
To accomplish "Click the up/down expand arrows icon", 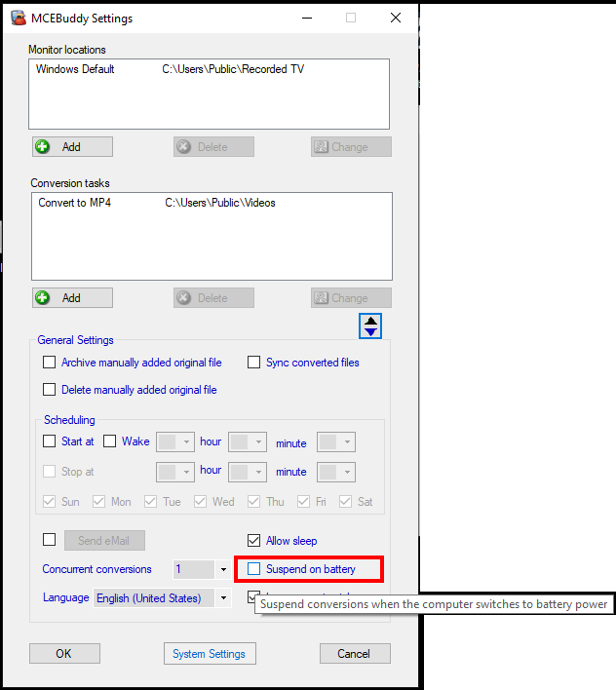I will tap(370, 326).
